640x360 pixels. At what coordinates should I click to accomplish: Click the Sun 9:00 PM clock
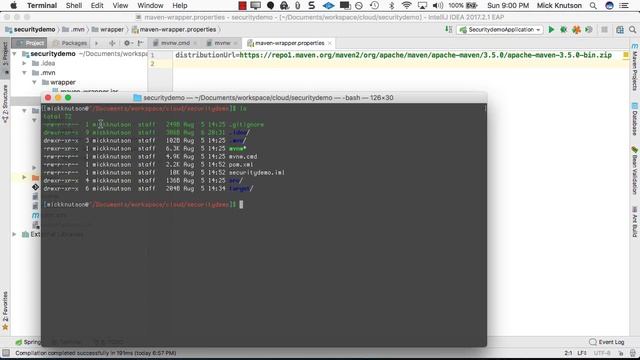pos(508,6)
